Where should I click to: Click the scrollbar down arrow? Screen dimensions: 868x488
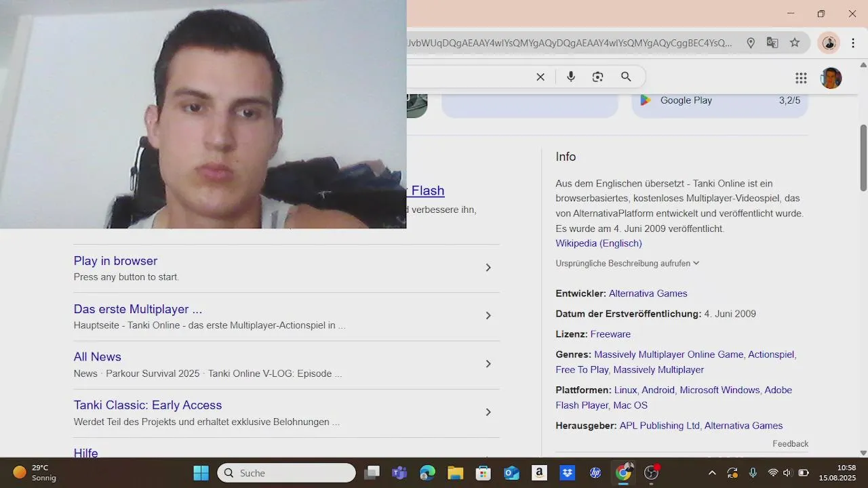[x=863, y=453]
